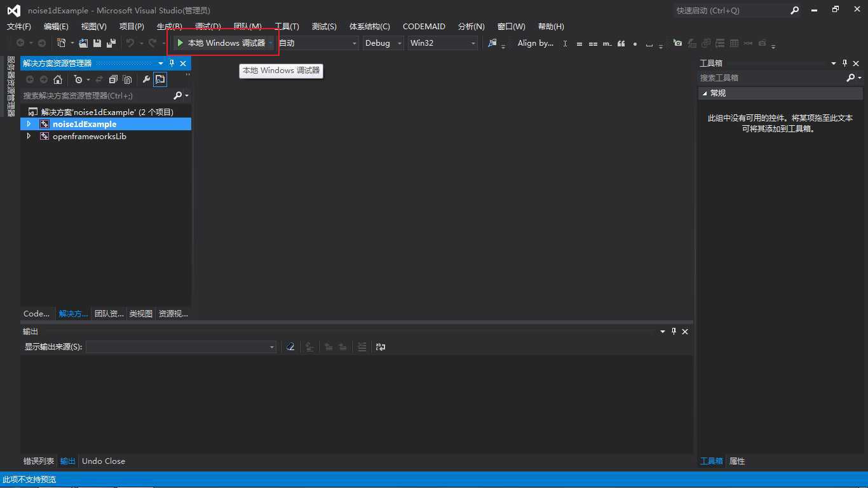Click the quotation marks align icon
The width and height of the screenshot is (868, 488).
click(x=621, y=44)
